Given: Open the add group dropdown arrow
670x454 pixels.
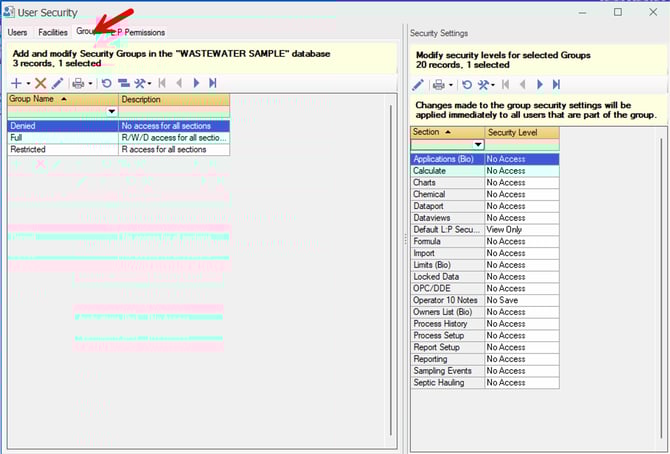Looking at the screenshot, I should 28,84.
